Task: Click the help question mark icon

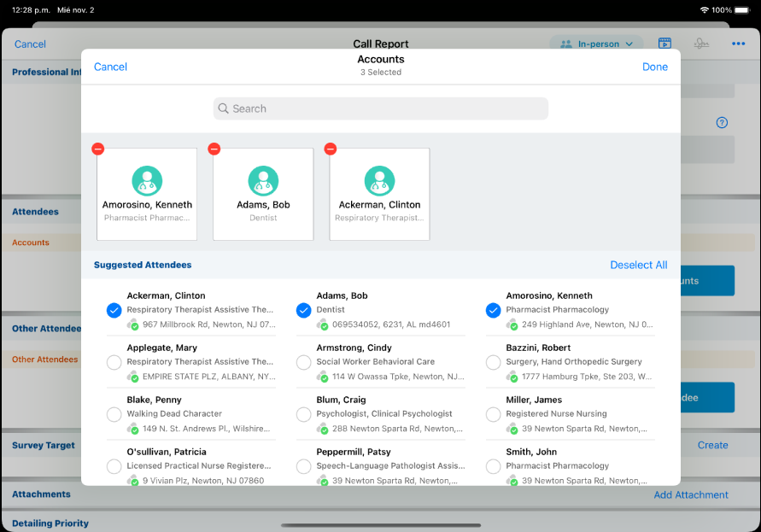Action: pos(722,123)
